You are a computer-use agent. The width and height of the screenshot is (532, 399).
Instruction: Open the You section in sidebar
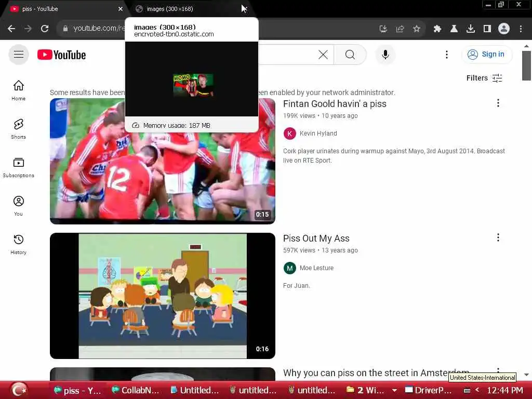(18, 206)
